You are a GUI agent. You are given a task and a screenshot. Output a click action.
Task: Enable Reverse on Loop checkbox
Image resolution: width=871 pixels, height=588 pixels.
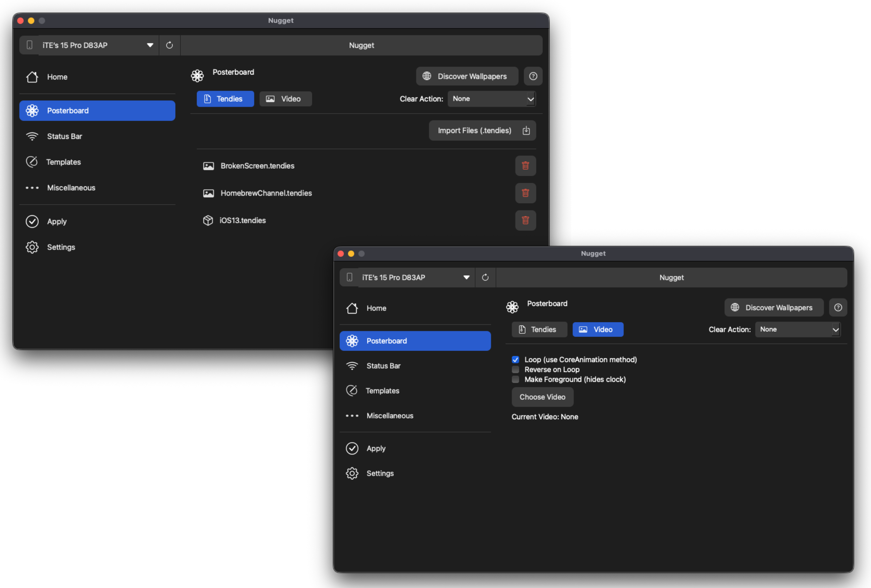[x=515, y=369]
